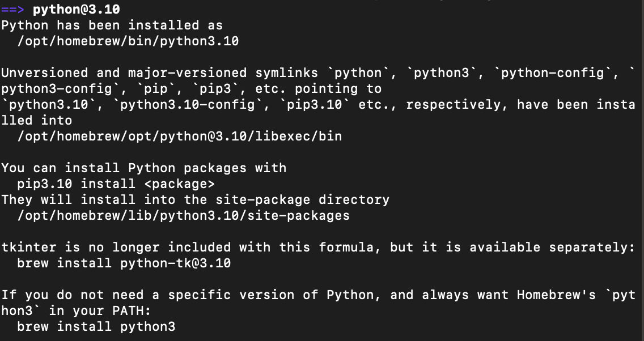Click the brew install python-tk@3.10 command

[x=124, y=263]
